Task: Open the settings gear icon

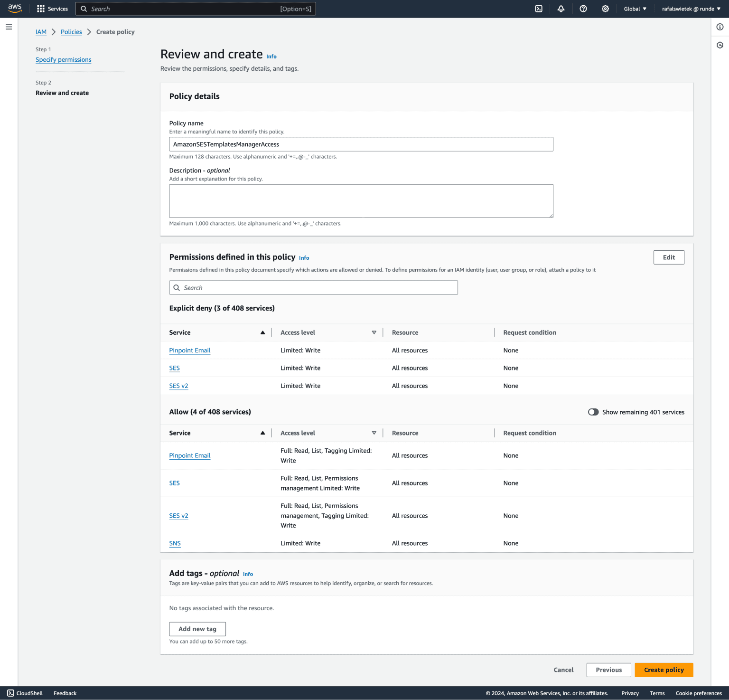Action: click(605, 9)
